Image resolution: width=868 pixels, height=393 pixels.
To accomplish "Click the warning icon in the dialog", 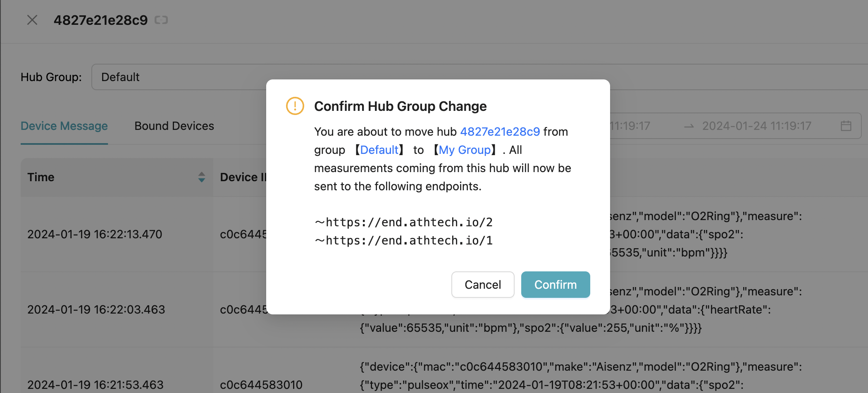I will [295, 106].
